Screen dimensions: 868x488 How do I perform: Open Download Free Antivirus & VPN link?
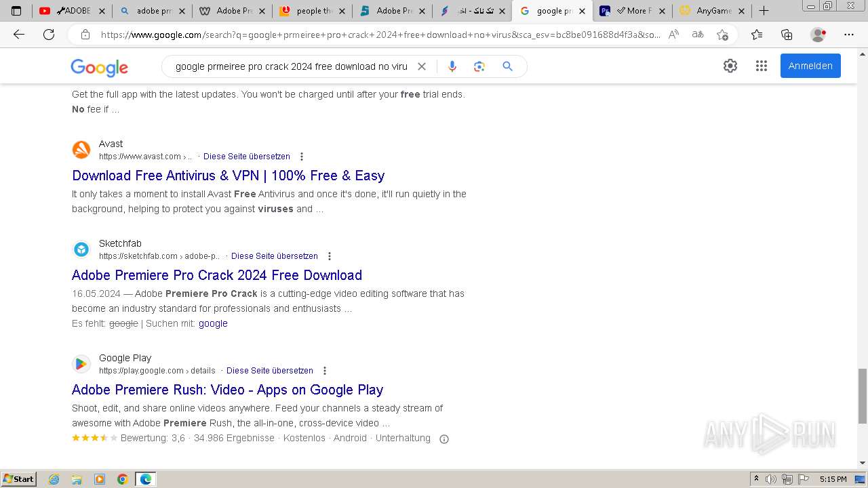pos(228,176)
